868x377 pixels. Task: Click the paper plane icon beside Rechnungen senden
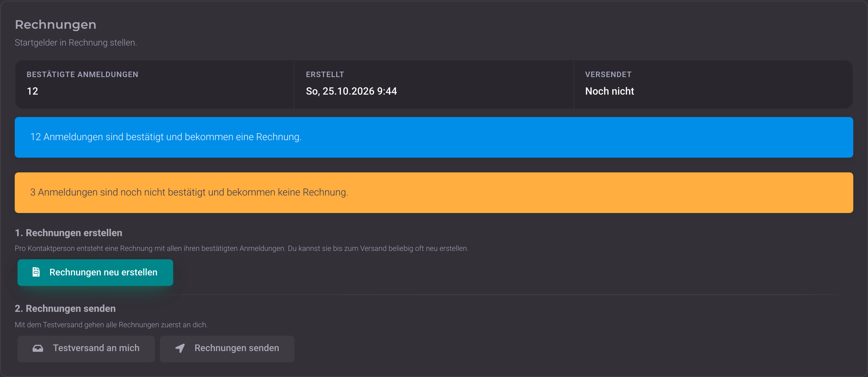tap(180, 348)
